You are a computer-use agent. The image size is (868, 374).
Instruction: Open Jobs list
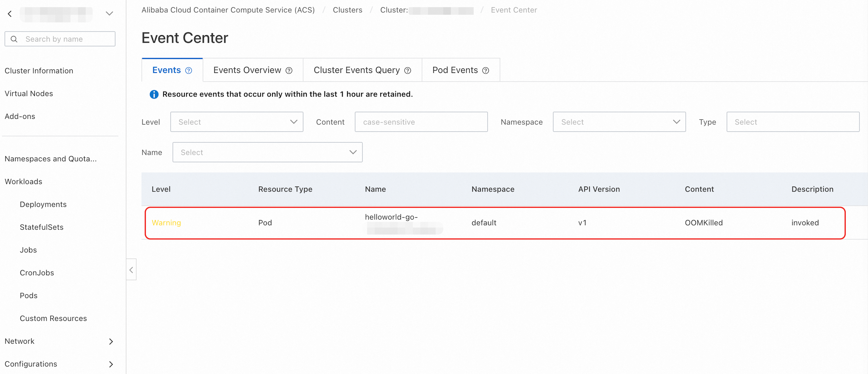coord(28,250)
